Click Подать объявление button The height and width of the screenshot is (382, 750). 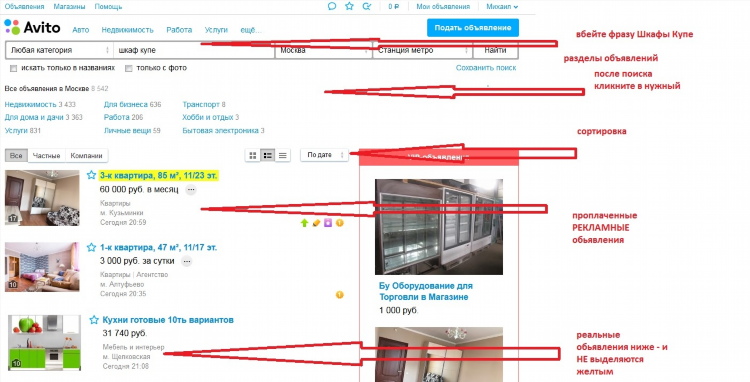click(473, 28)
